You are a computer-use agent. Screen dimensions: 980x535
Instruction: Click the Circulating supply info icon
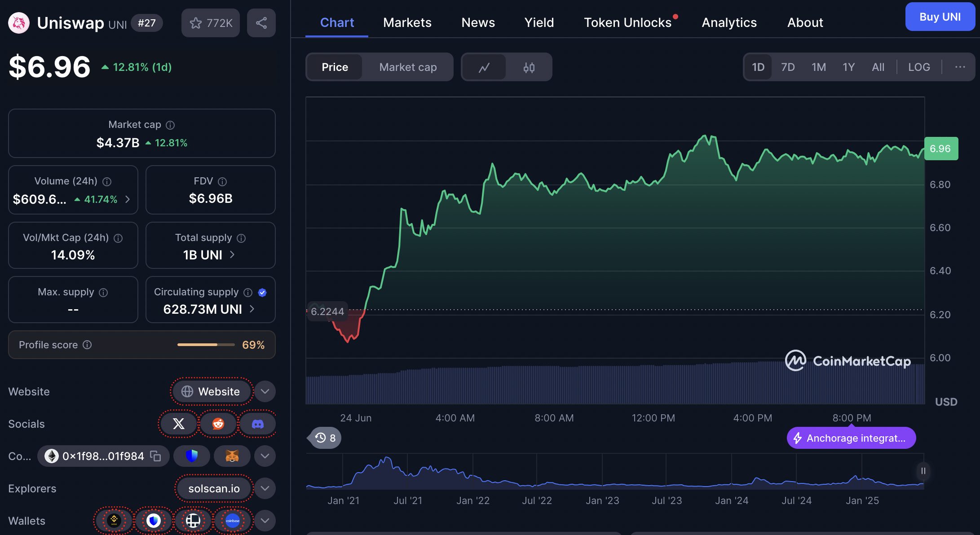click(248, 292)
